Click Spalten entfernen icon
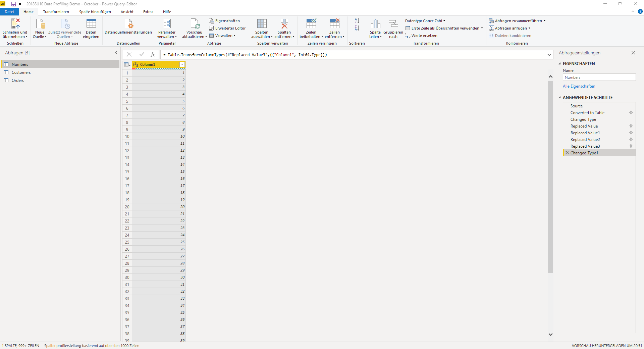644x349 pixels. pyautogui.click(x=284, y=23)
